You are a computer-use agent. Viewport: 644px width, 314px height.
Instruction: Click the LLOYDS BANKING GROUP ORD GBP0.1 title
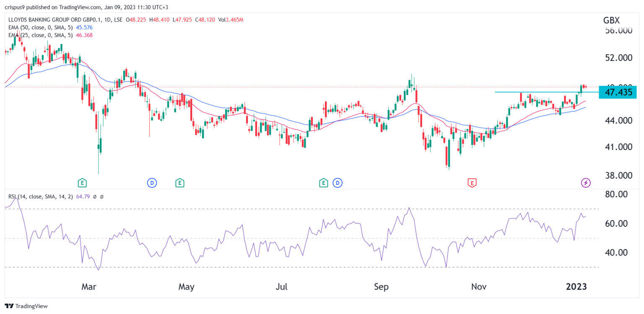(x=56, y=20)
